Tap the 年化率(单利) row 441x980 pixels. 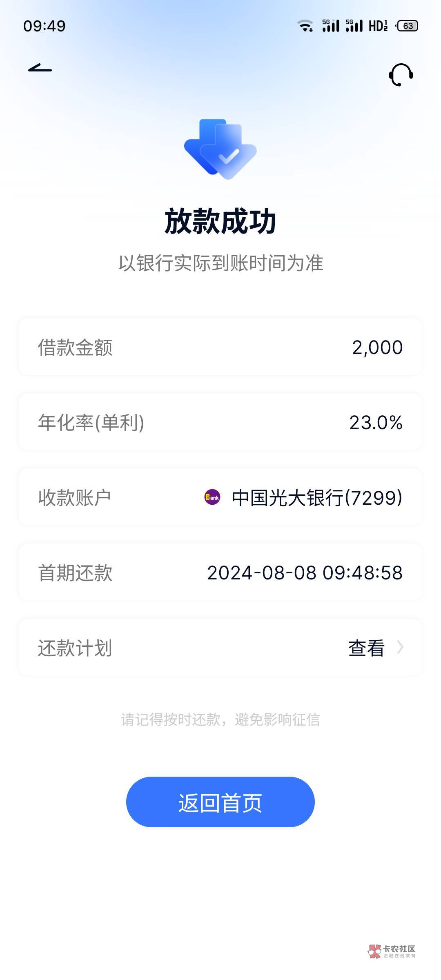pos(220,422)
